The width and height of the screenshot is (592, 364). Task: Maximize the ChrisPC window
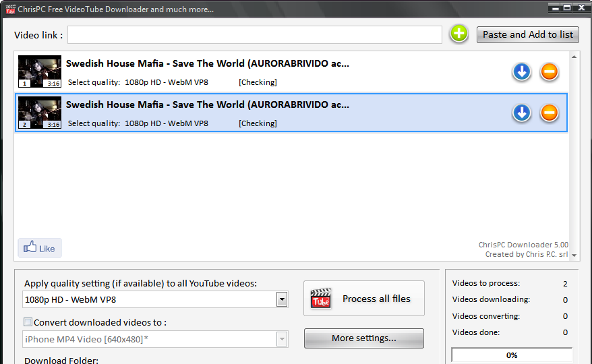[567, 7]
